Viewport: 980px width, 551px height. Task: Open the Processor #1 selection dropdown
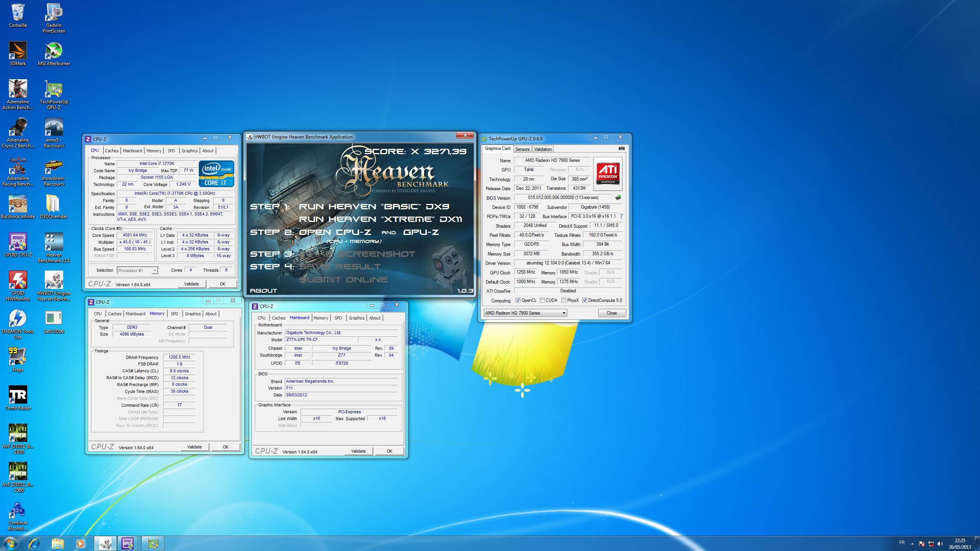point(137,271)
